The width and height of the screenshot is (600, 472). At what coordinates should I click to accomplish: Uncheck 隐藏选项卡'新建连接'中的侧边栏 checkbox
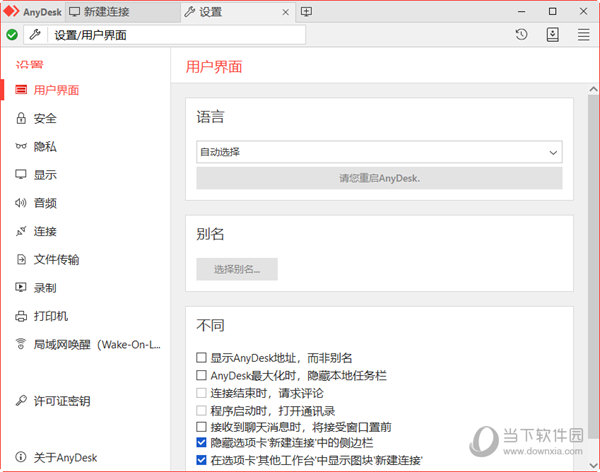pos(201,443)
